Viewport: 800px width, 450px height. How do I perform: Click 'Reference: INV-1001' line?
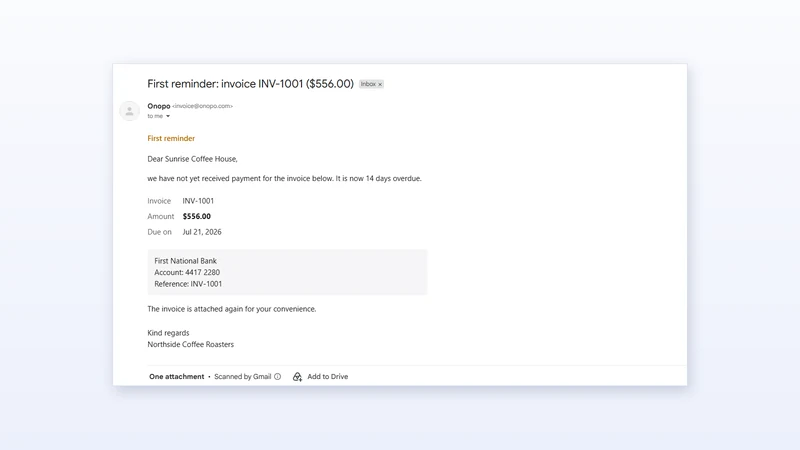[x=188, y=284]
